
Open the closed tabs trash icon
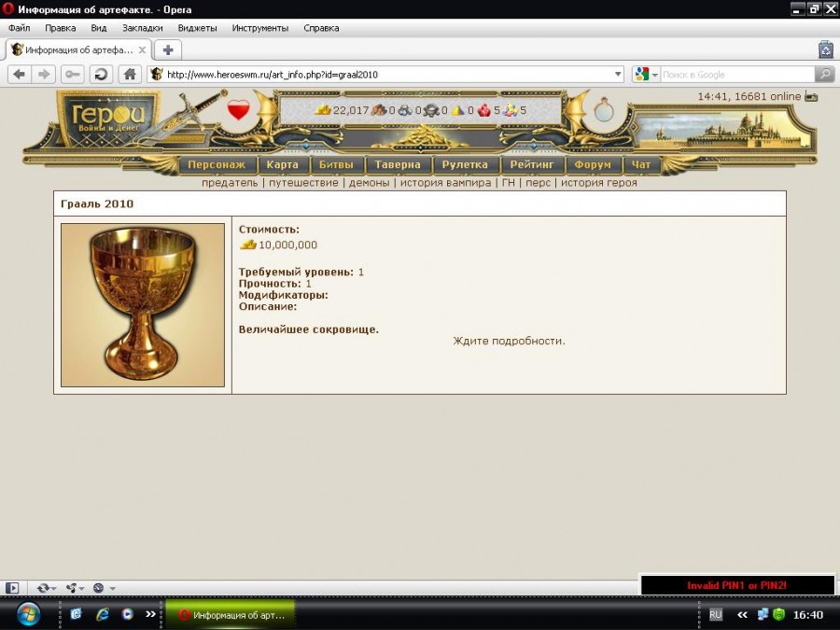(x=825, y=49)
